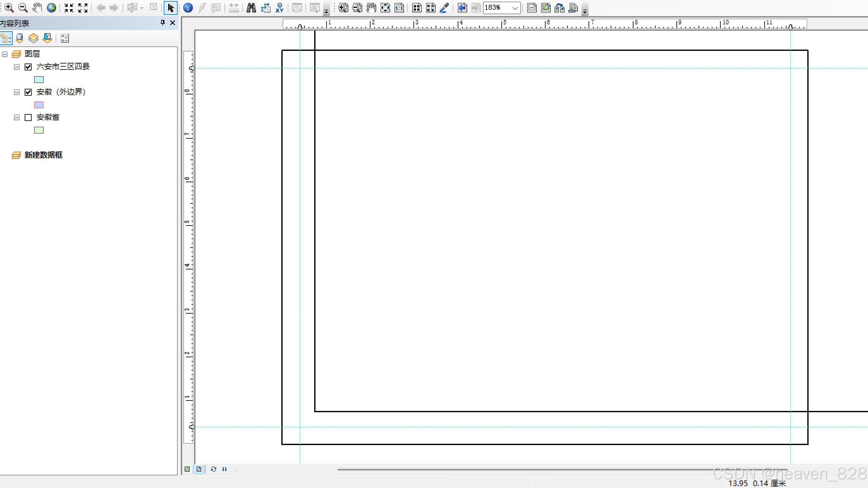Viewport: 868px width, 488px height.
Task: Open the 183% zoom percentage dropdown
Action: click(515, 8)
